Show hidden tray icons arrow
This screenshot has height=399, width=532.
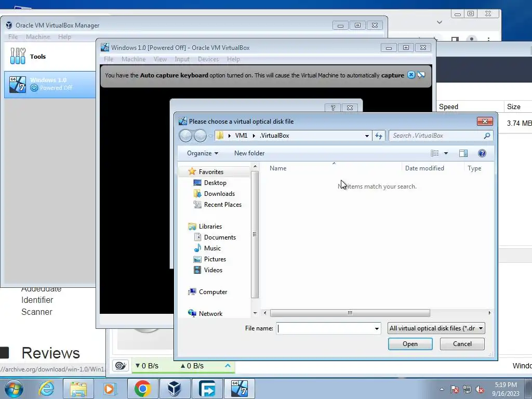[x=442, y=389]
